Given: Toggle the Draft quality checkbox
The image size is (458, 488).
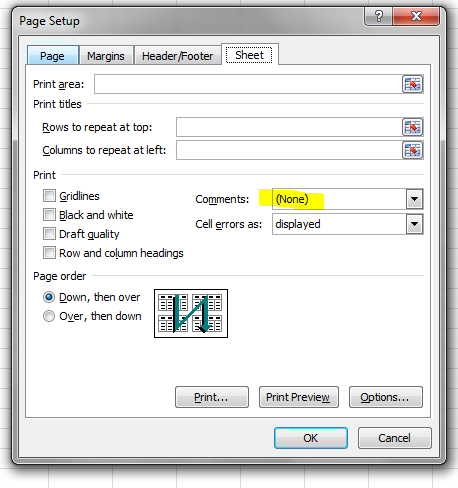Looking at the screenshot, I should (x=49, y=234).
